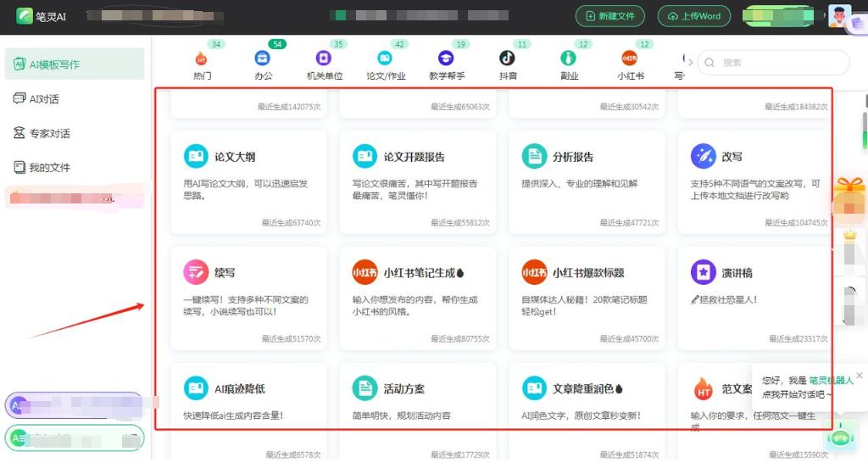The height and width of the screenshot is (468, 868).
Task: Click the AI痕迹降低 icon
Action: pos(196,388)
